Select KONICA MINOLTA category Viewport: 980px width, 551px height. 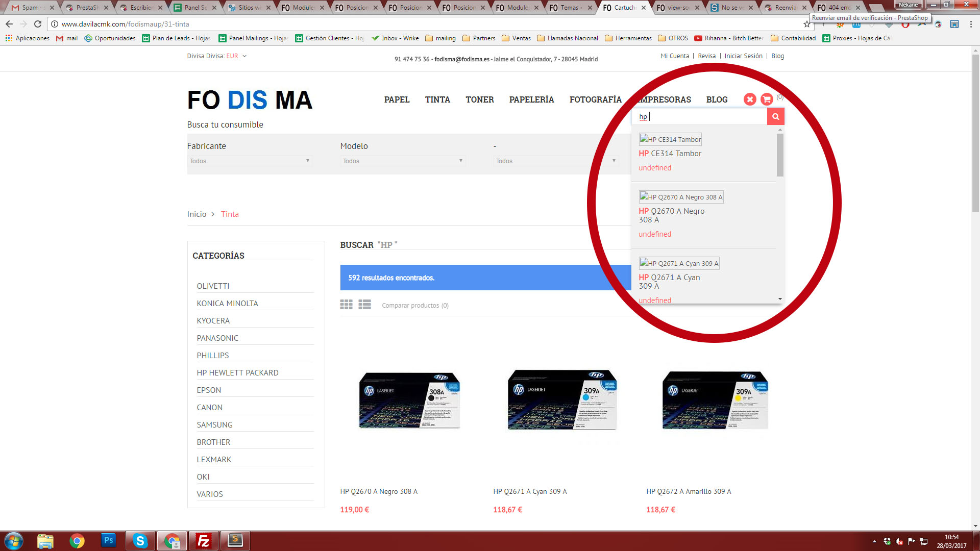(227, 304)
